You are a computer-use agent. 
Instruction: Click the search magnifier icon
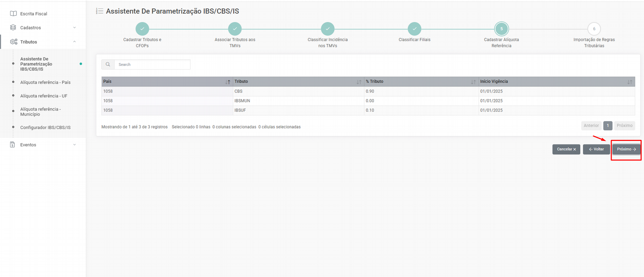[108, 64]
